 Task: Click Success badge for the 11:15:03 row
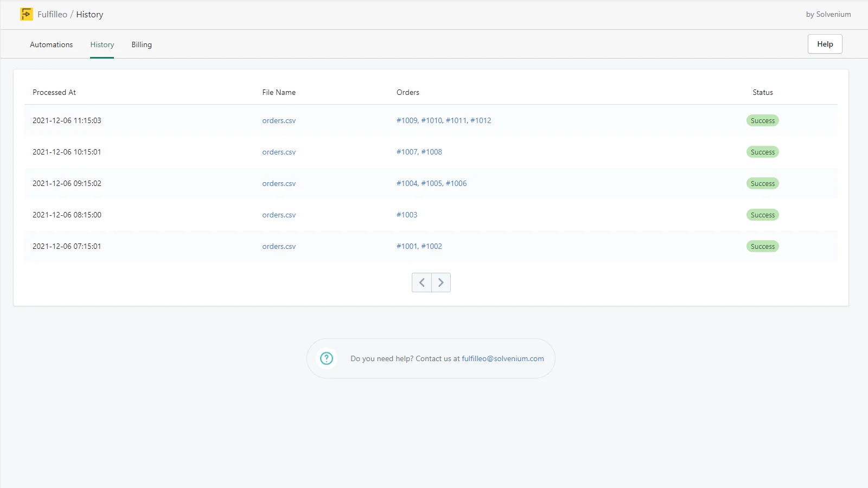click(x=762, y=120)
